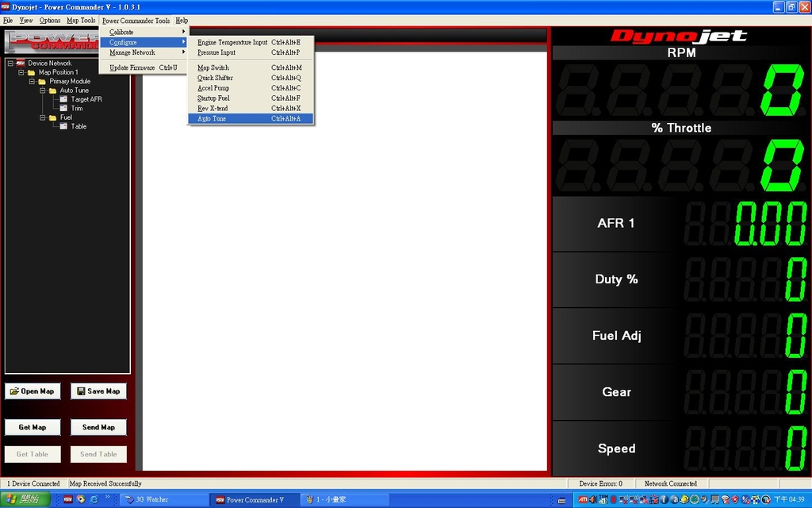
Task: Select Fuel Table item in tree
Action: click(x=79, y=126)
